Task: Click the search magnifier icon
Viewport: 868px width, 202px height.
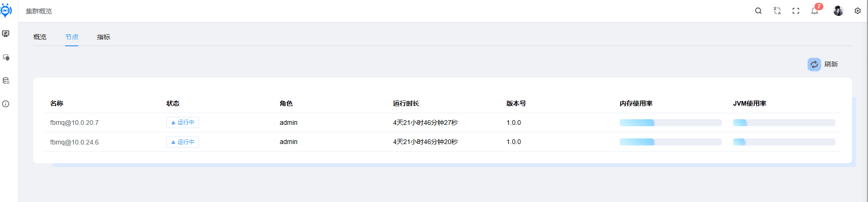Action: click(758, 11)
